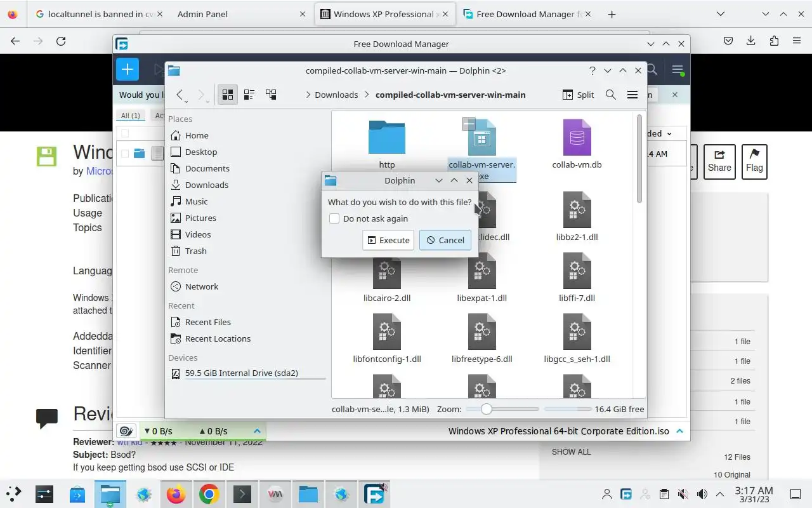
Task: Switch to Free Download Manager browser tab
Action: tap(527, 14)
